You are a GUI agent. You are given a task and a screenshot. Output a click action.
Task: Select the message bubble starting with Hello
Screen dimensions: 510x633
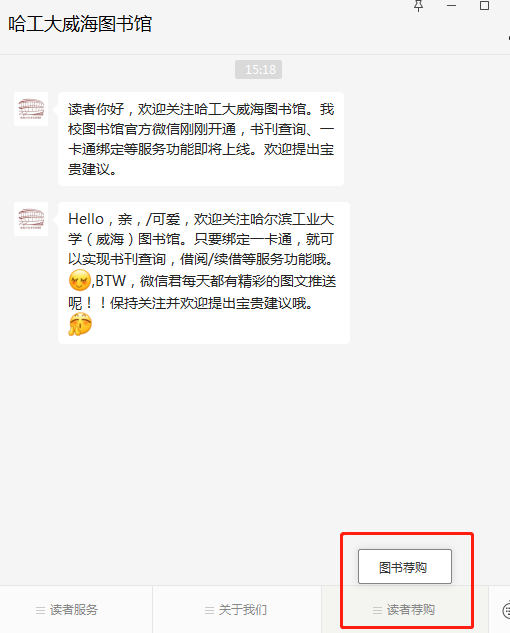(204, 273)
